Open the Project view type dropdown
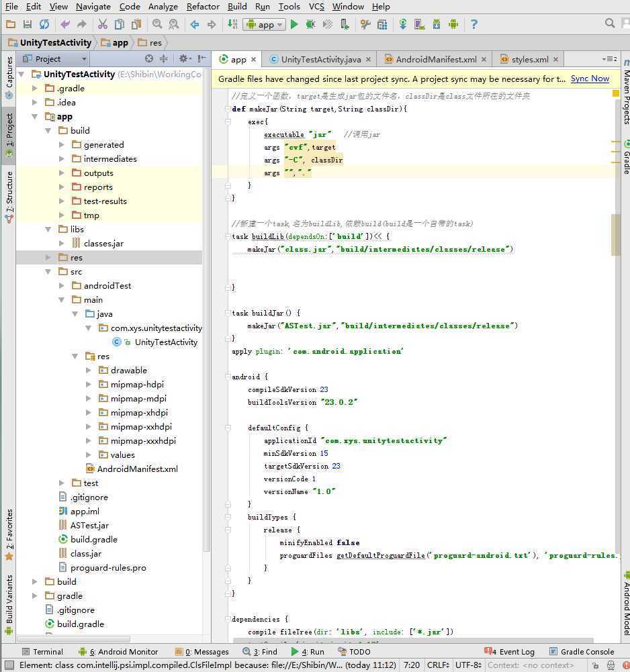Viewport: 630px width, 672px height. (x=54, y=59)
